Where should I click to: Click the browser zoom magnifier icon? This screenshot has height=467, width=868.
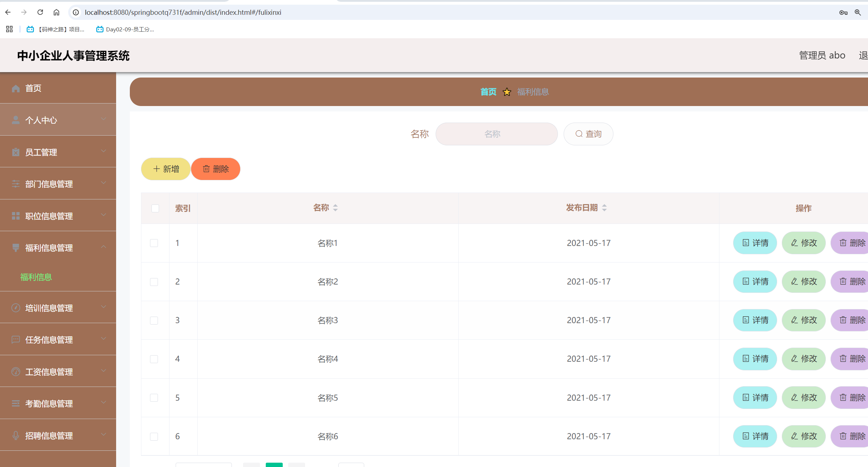coord(858,12)
